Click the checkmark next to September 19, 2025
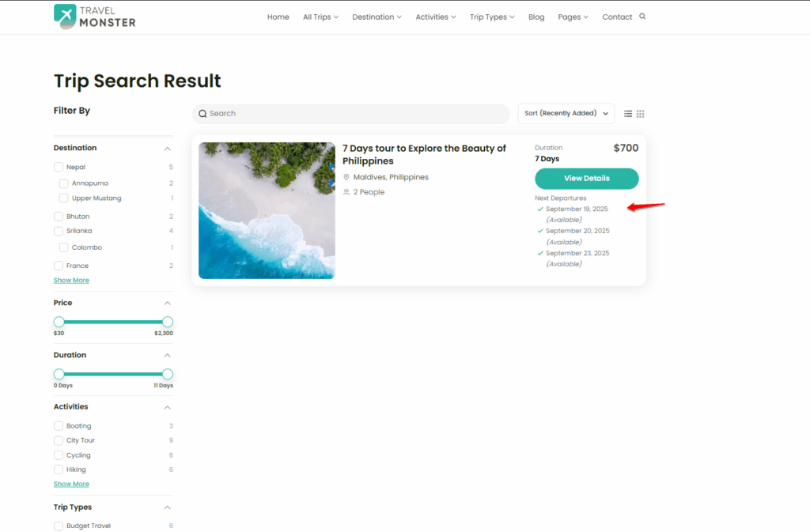This screenshot has width=810, height=532. 540,209
